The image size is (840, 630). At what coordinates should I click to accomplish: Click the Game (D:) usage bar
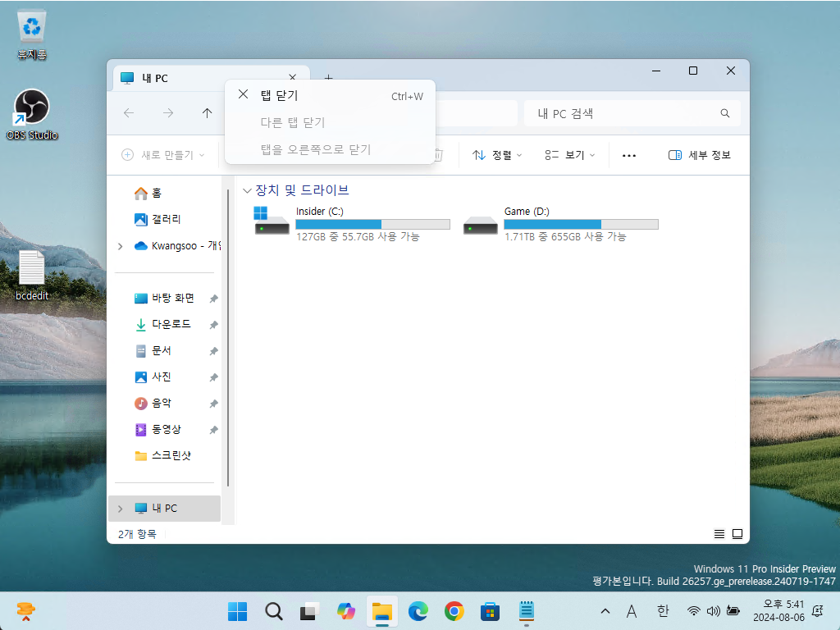tap(582, 225)
